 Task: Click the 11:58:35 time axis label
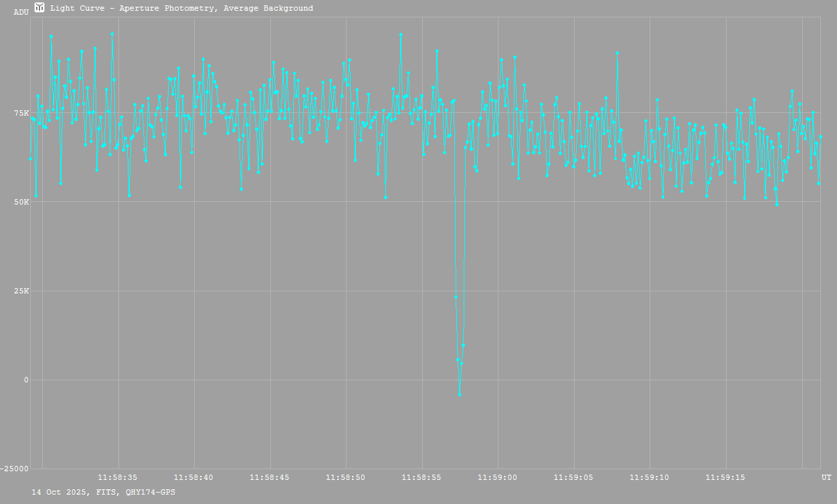point(118,477)
